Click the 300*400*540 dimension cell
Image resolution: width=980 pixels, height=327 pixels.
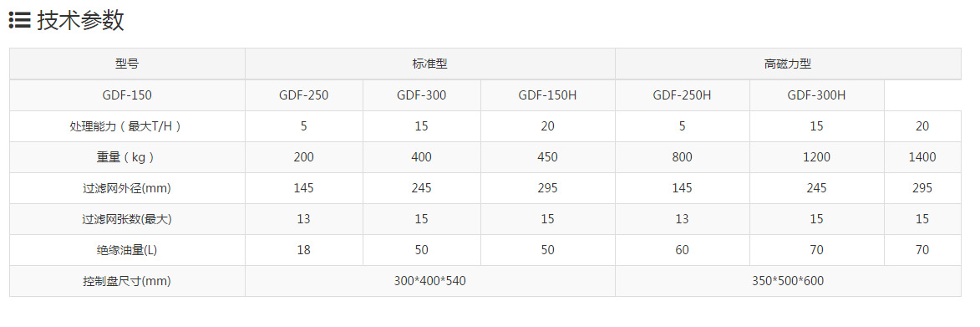(x=430, y=281)
